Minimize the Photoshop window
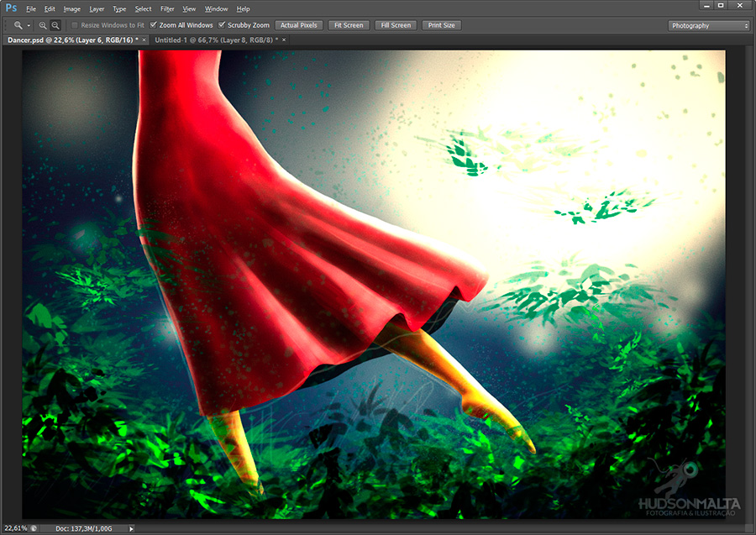756x535 pixels. pyautogui.click(x=706, y=5)
